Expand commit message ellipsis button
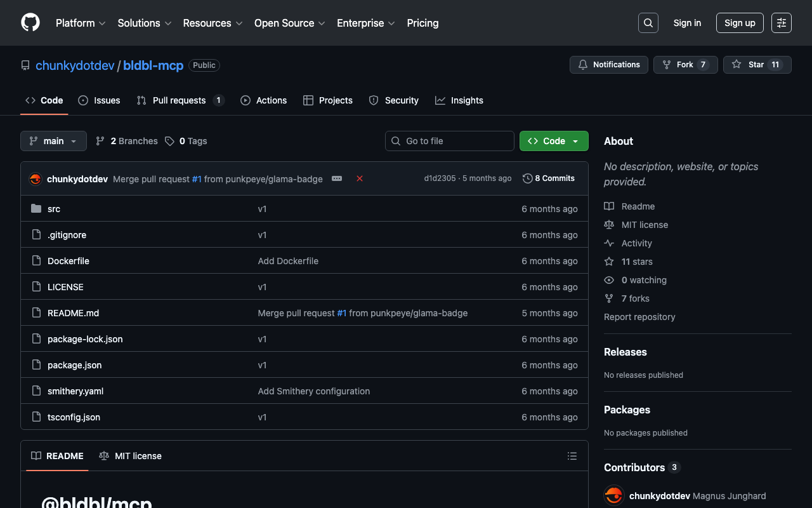Viewport: 812px width, 508px height. [337, 178]
